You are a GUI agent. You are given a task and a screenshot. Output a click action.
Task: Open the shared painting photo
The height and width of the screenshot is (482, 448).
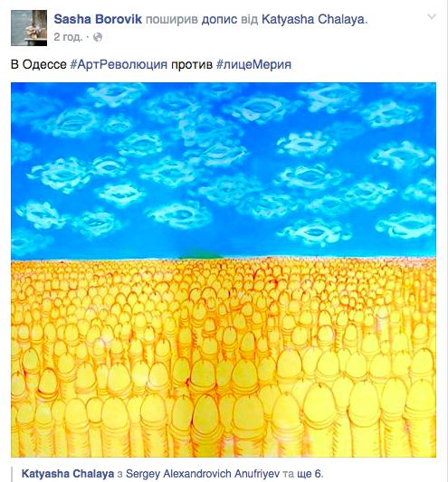click(x=224, y=269)
